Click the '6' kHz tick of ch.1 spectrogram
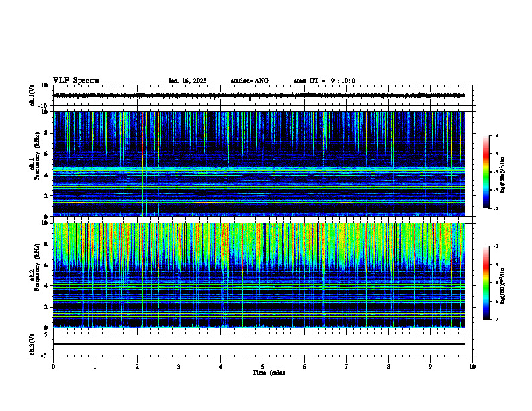Image resolution: width=532 pixels, height=411 pixels. 47,154
